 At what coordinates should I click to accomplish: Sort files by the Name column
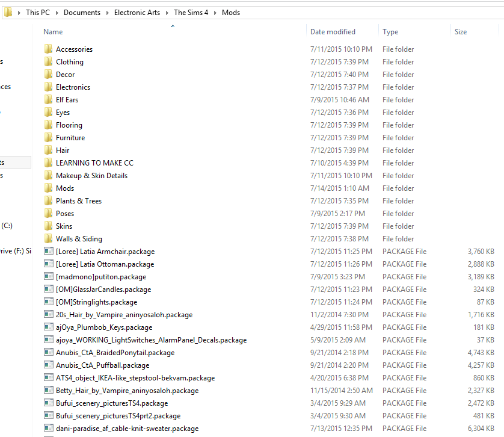pyautogui.click(x=53, y=31)
